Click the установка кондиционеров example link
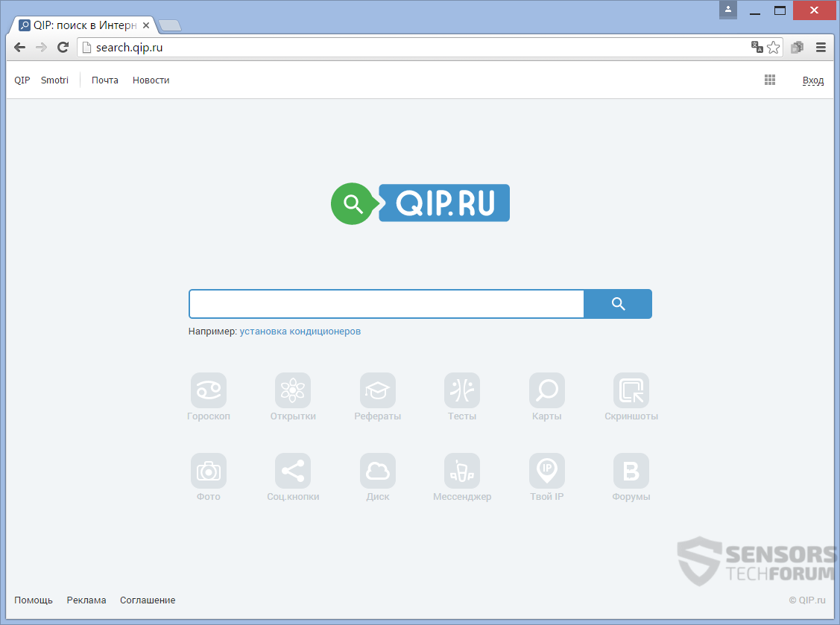 pyautogui.click(x=300, y=331)
